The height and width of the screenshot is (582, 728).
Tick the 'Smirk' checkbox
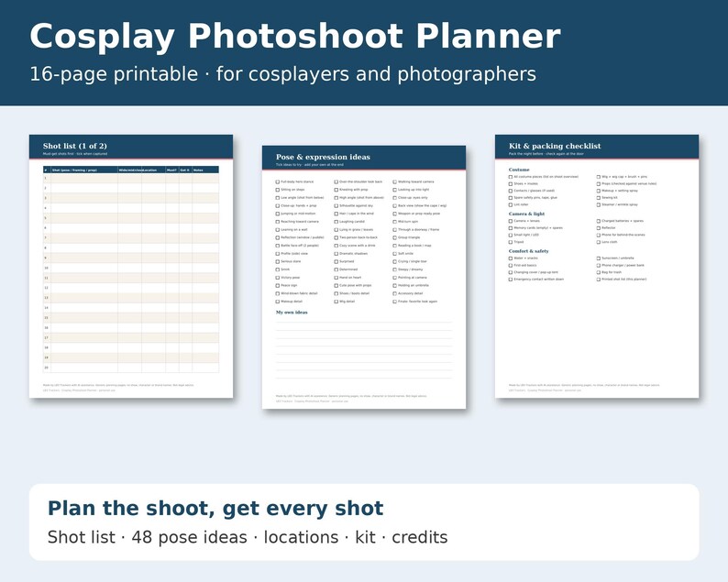tap(278, 269)
